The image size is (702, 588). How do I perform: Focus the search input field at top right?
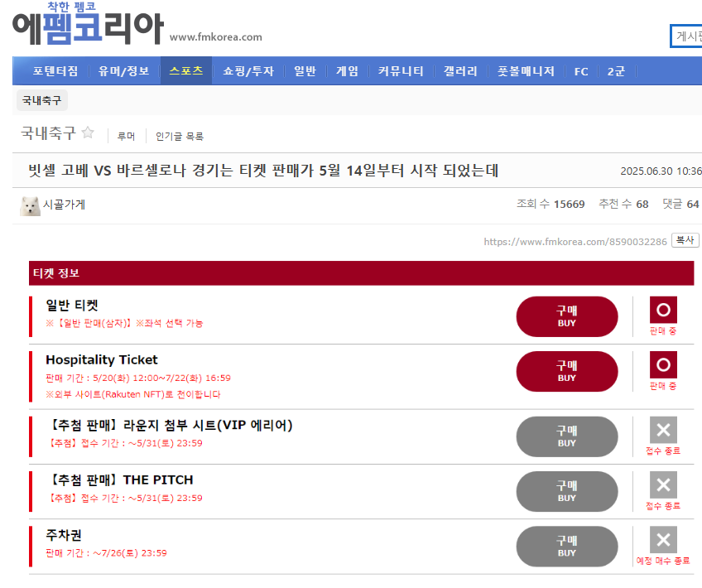coord(686,36)
